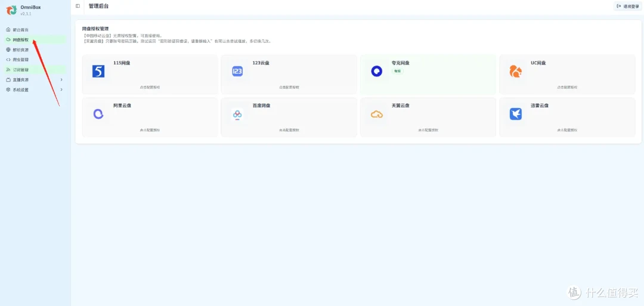Go to 爬虫管理 in the sidebar
The image size is (644, 306).
[x=20, y=60]
